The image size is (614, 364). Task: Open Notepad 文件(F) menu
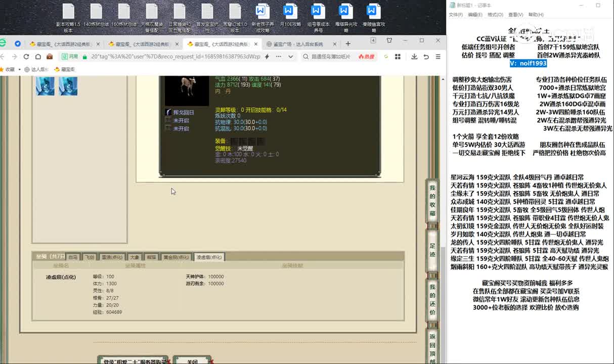tap(456, 15)
